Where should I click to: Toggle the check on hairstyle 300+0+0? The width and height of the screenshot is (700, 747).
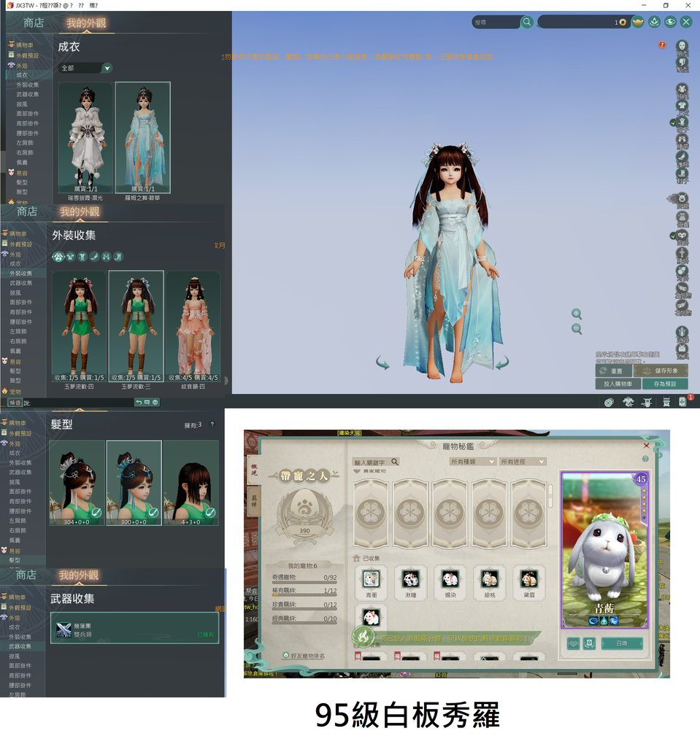coord(153,513)
